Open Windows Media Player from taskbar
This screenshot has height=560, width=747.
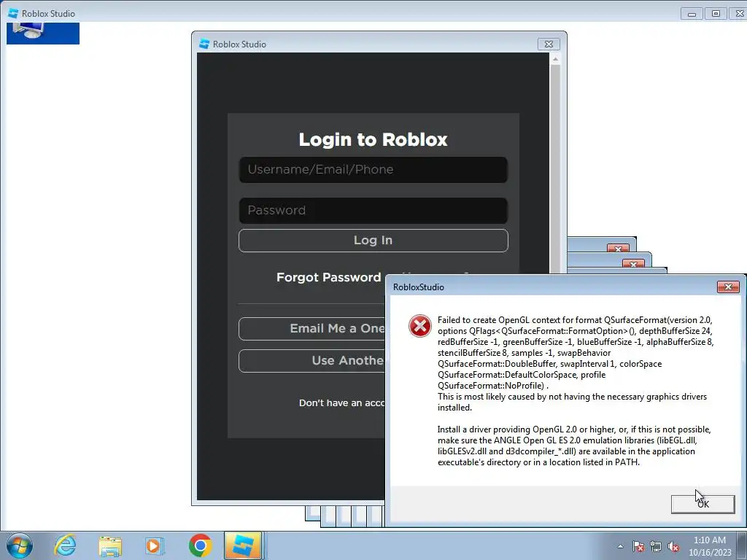(155, 545)
